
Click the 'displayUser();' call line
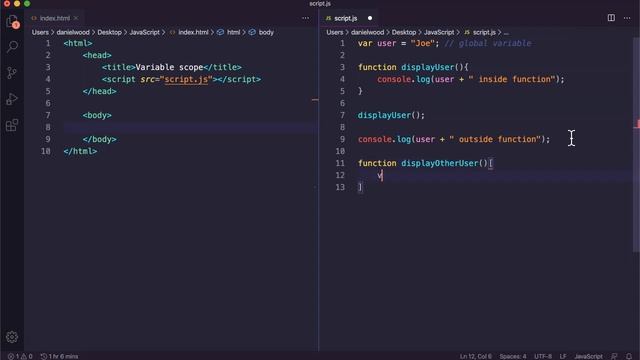(x=391, y=115)
